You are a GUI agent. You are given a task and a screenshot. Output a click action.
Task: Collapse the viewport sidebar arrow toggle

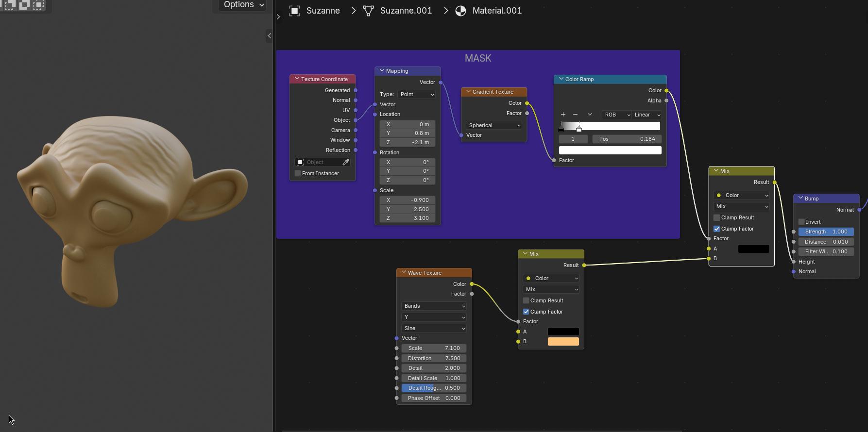pos(270,35)
